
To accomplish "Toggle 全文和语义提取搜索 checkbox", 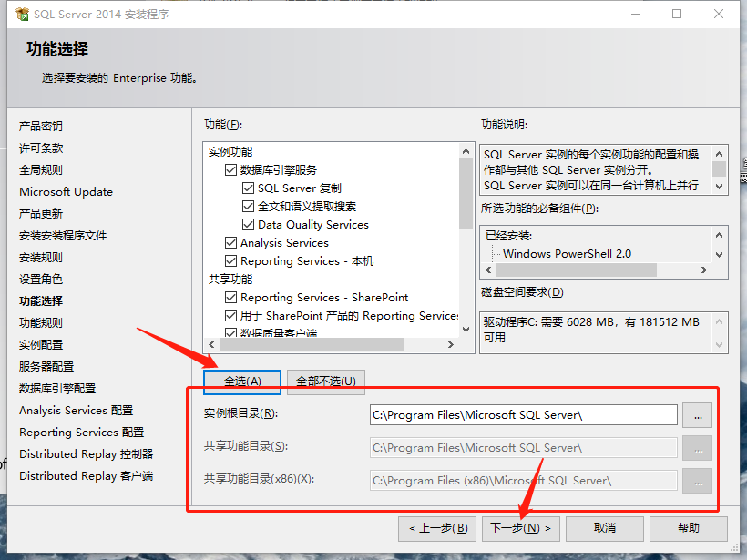I will tap(248, 206).
